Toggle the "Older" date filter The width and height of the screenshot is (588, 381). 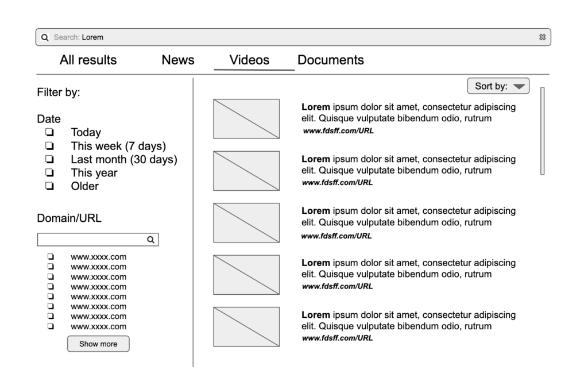pos(49,186)
